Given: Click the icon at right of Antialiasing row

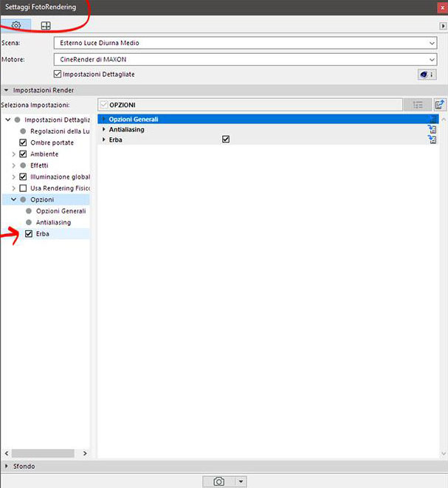Looking at the screenshot, I should click(x=433, y=129).
